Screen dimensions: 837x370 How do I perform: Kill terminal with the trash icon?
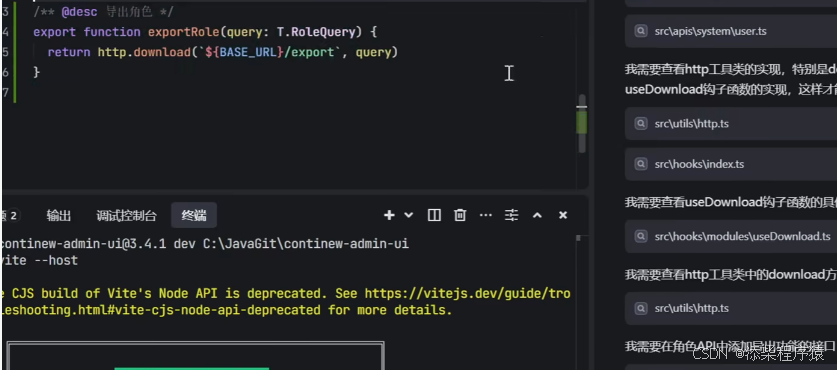[x=460, y=215]
